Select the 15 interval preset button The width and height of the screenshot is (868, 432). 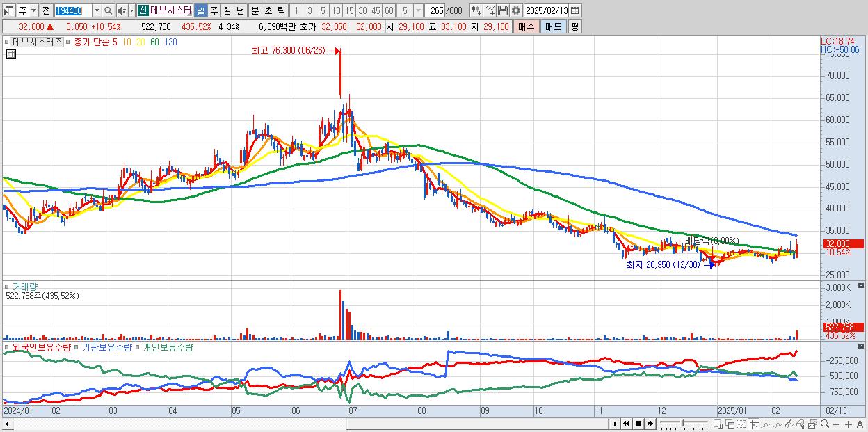point(350,10)
